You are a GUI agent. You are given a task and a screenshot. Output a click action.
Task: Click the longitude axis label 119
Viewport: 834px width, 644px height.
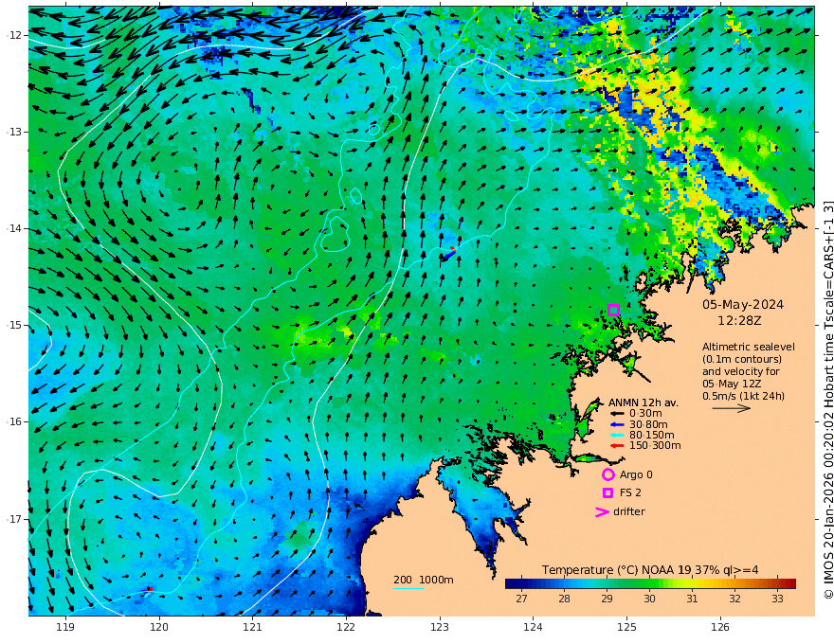tap(65, 628)
